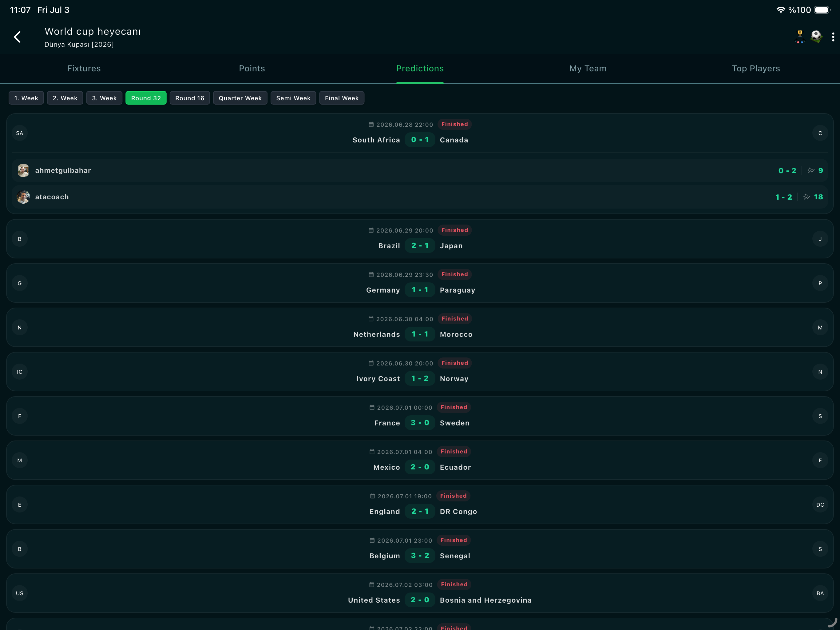Open the three-dot options menu
Image resolution: width=840 pixels, height=630 pixels.
833,37
